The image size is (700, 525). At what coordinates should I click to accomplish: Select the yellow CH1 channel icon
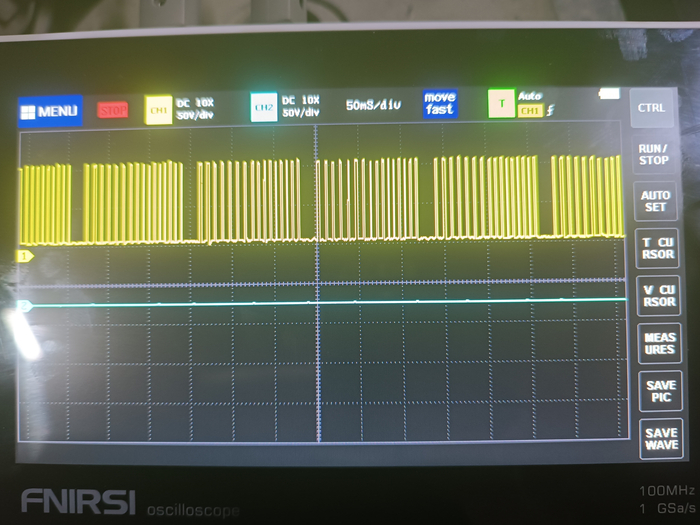click(158, 109)
